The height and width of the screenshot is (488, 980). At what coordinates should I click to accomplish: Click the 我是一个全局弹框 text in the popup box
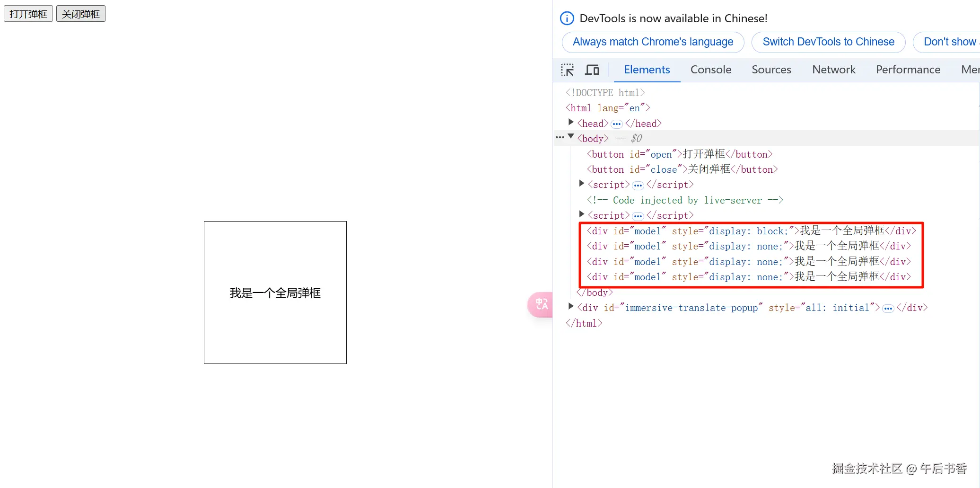[x=275, y=293]
